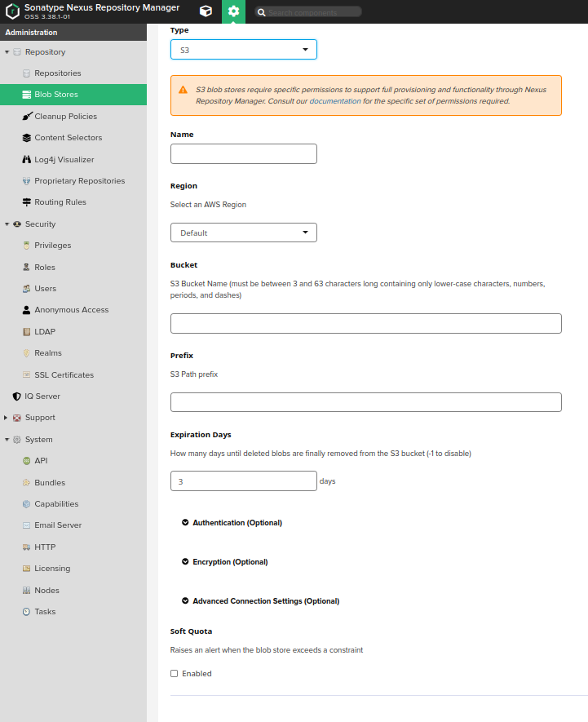
Task: Click the Licensing icon
Action: click(27, 568)
